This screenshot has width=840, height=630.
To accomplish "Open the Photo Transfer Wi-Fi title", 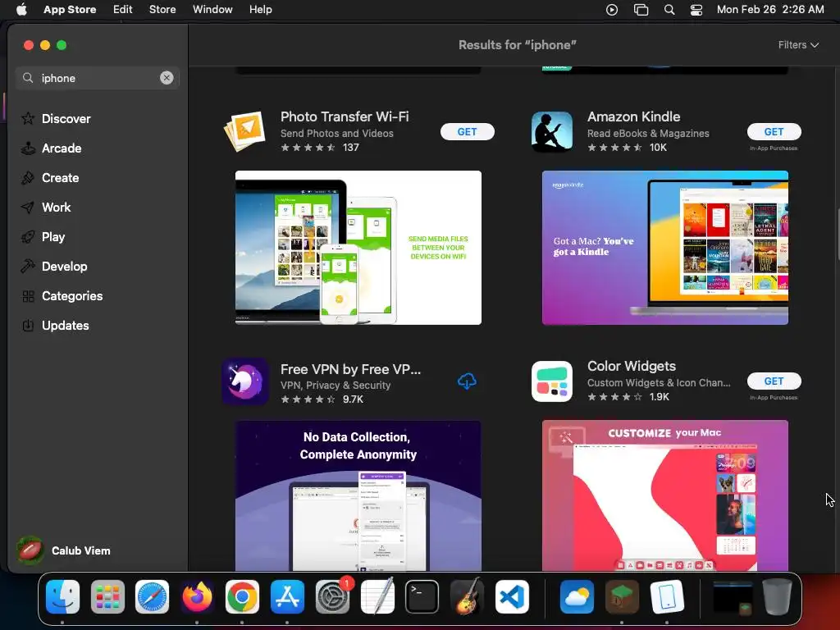I will 345,116.
